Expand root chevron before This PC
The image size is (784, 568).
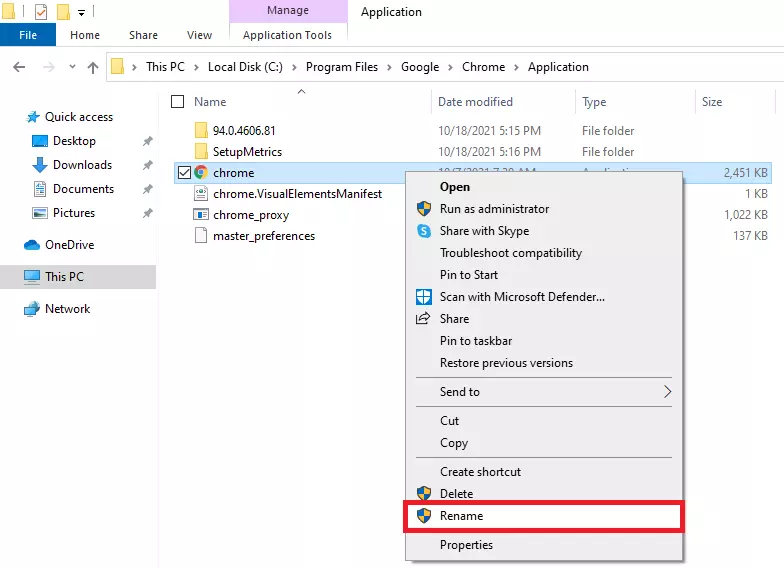tap(134, 68)
